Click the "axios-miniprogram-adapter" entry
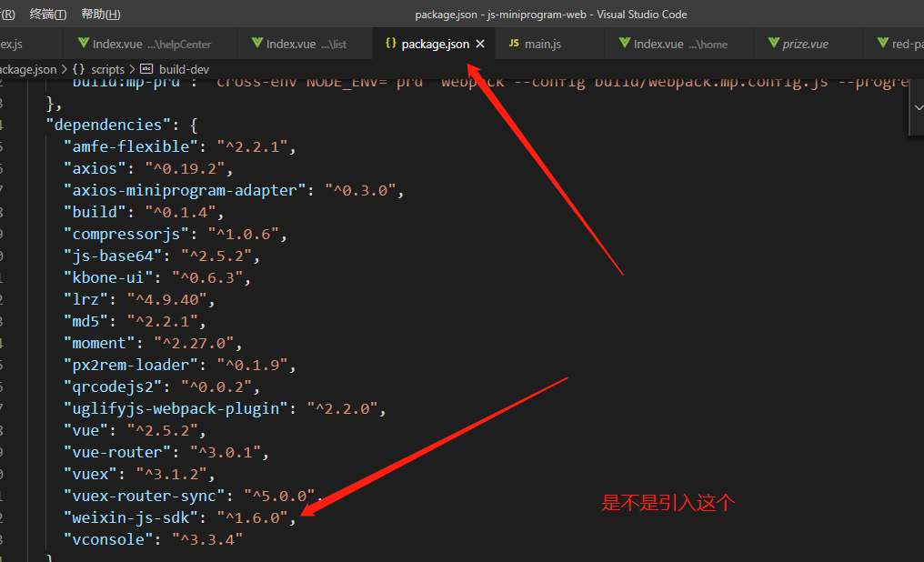Screen dimensions: 924x562 [x=234, y=190]
